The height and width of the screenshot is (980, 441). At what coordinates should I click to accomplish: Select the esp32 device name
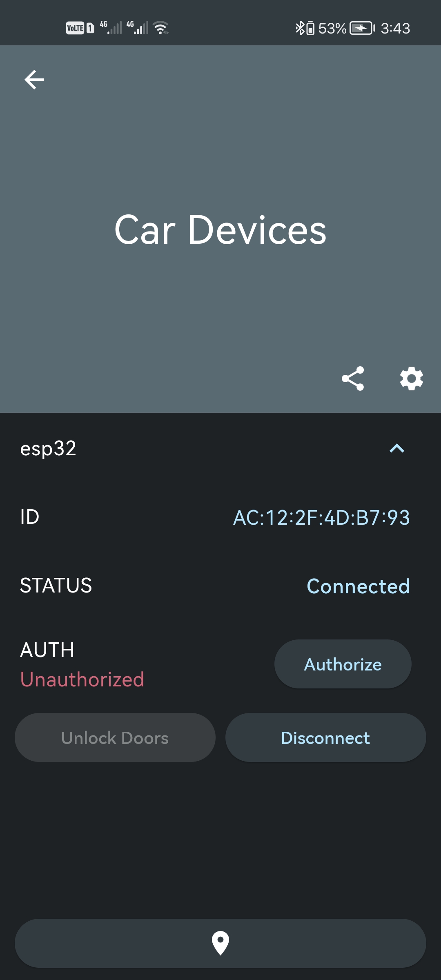click(49, 449)
